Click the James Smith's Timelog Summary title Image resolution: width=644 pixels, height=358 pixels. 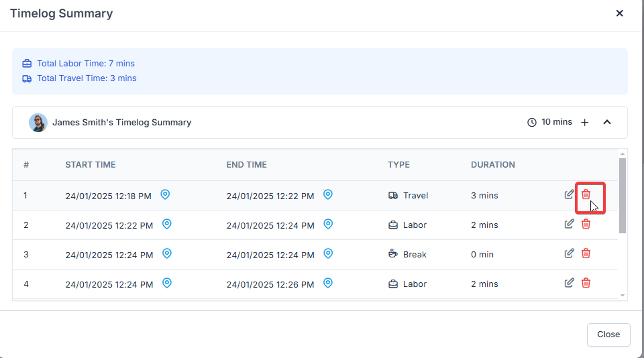coord(122,122)
